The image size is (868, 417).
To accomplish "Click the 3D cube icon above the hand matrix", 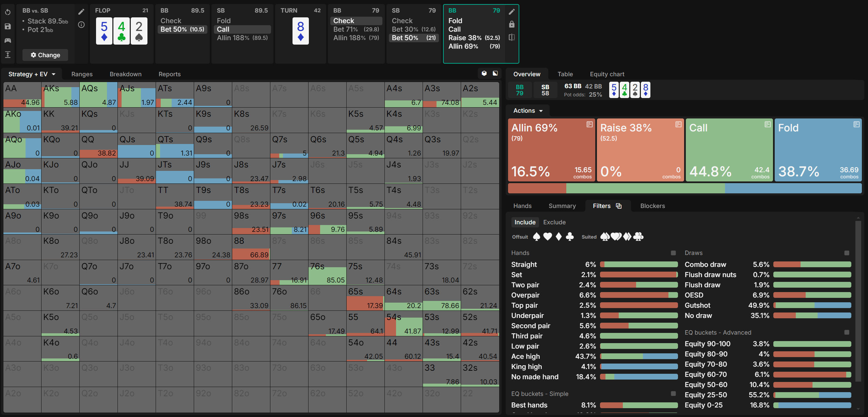I will (484, 73).
